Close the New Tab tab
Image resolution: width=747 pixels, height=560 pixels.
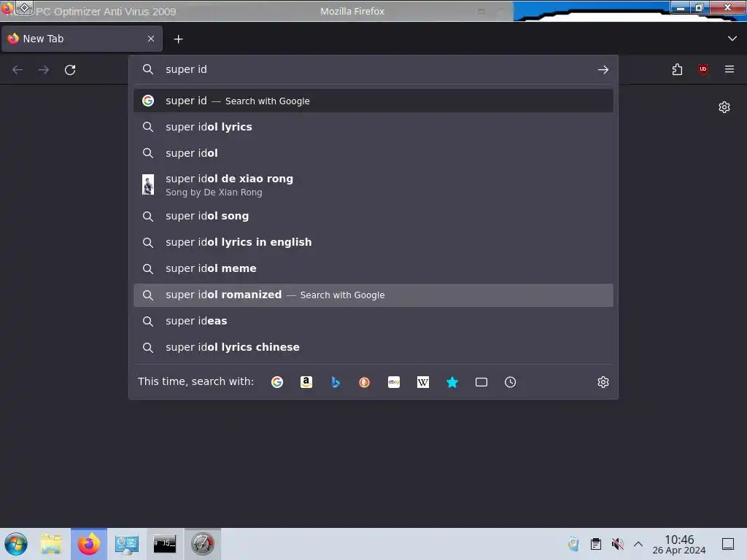point(151,39)
